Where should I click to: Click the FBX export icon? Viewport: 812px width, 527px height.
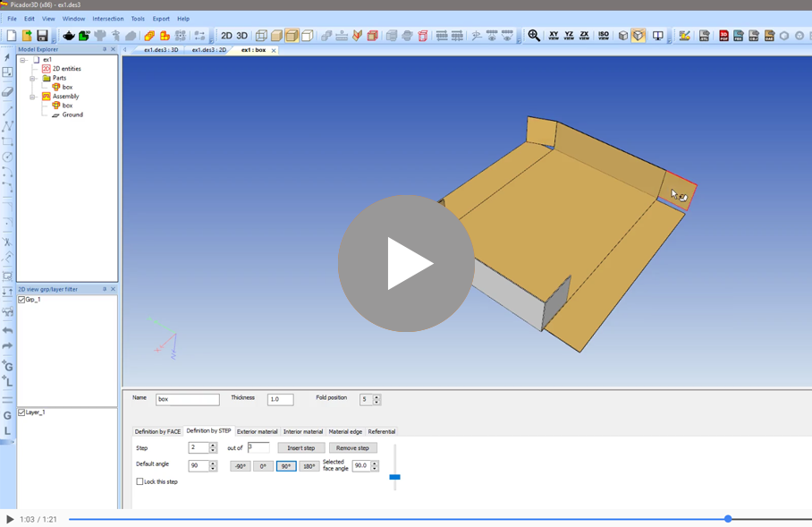click(739, 35)
